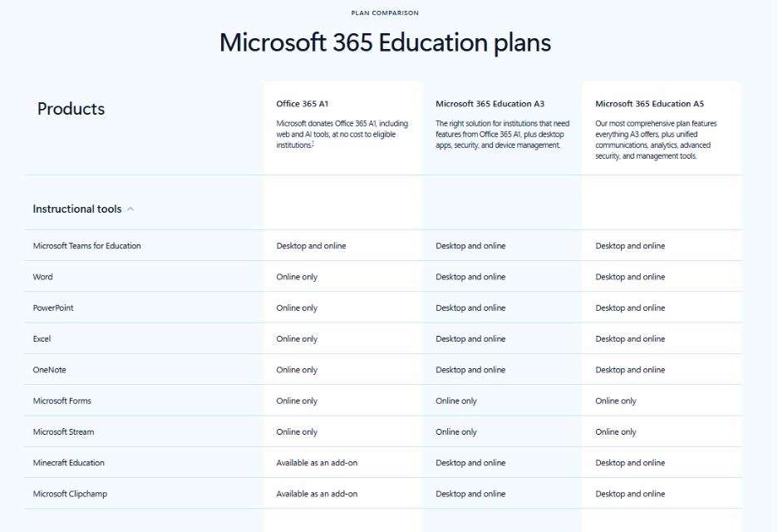The width and height of the screenshot is (778, 532).
Task: Click A1 'Online only' cell for Excel
Action: 297,339
